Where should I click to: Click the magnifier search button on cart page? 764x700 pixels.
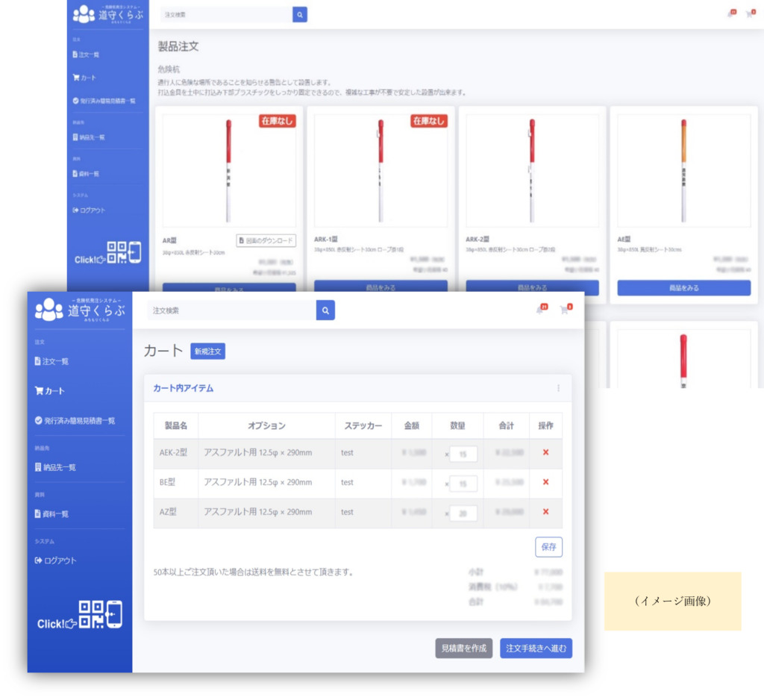coord(325,310)
